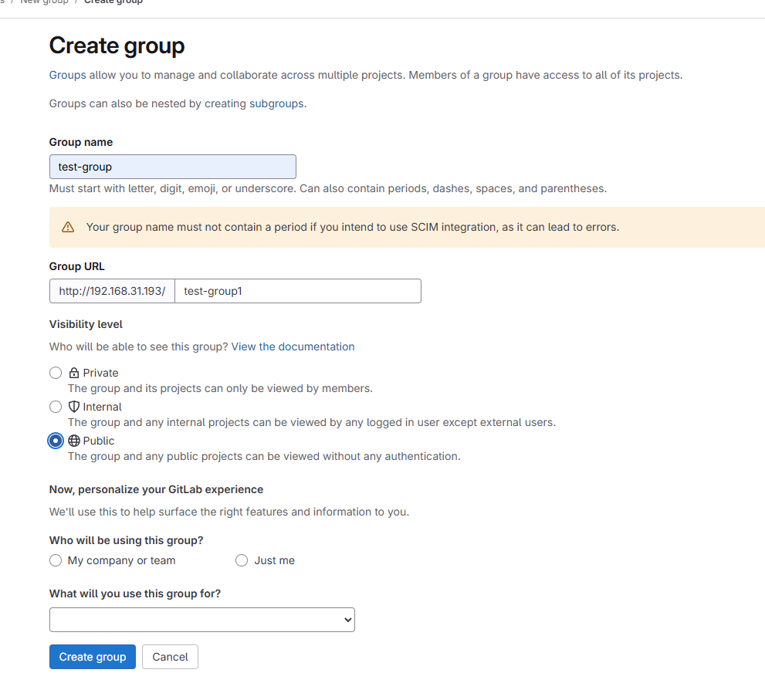Open the Groups documentation link
Image resolution: width=765 pixels, height=700 pixels.
point(67,75)
